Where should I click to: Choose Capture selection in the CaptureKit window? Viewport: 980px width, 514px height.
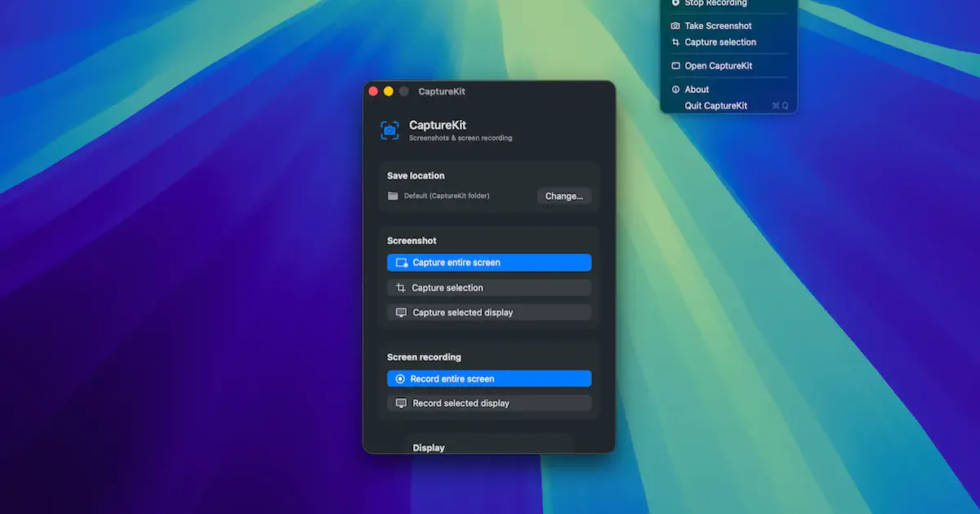[489, 288]
